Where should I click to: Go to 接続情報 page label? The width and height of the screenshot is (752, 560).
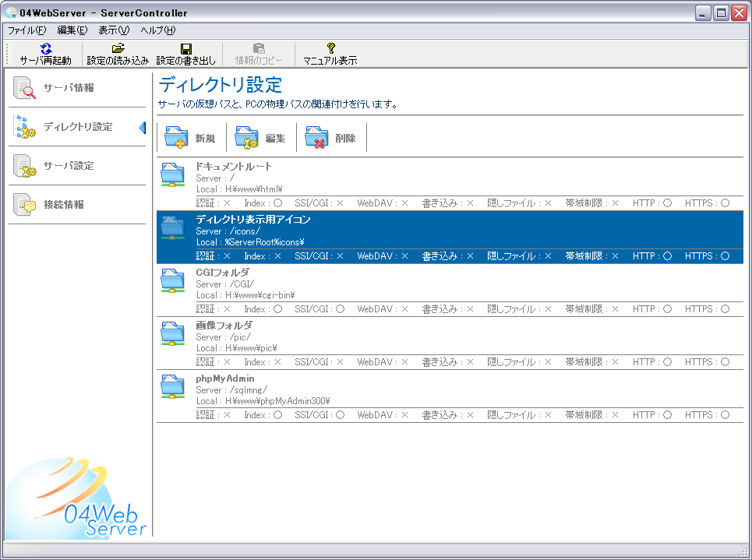pos(64,204)
